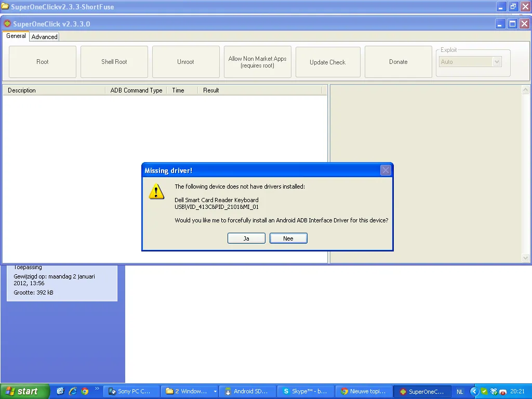Click Ja to install ADB driver
532x399 pixels.
point(246,238)
